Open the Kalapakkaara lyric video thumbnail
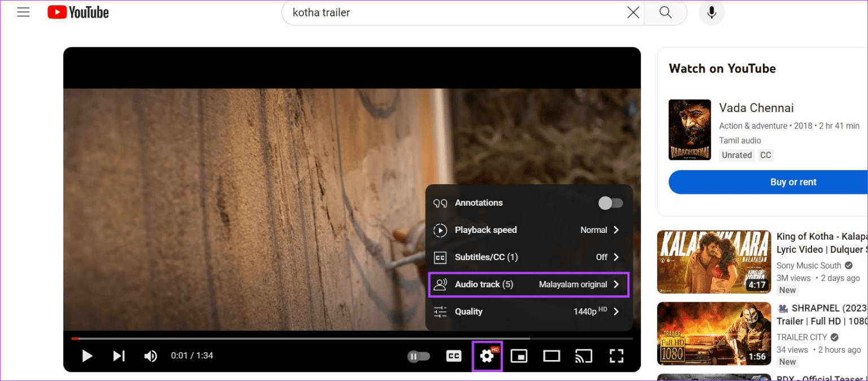 click(x=713, y=262)
